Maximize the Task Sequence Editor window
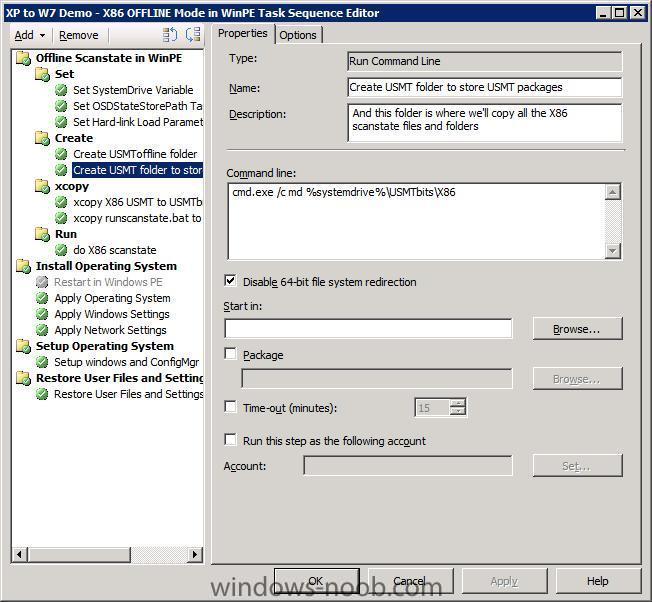This screenshot has width=652, height=602. pyautogui.click(x=620, y=12)
